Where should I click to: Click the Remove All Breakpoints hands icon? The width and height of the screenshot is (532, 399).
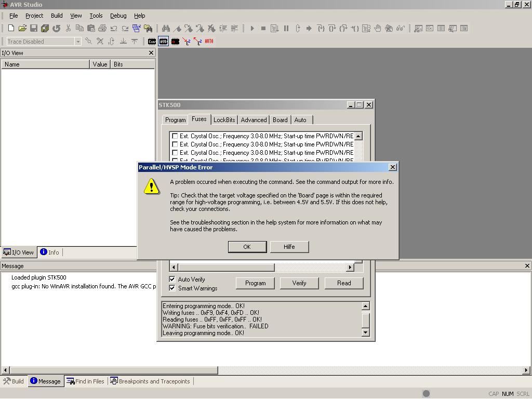pos(389,28)
